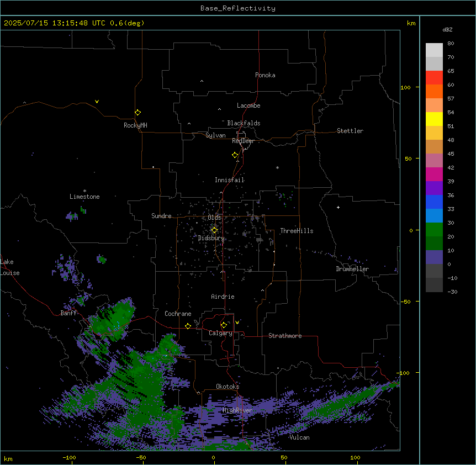Select the dark green 20-10 dBZ swatch
476x465 pixels.
434,244
